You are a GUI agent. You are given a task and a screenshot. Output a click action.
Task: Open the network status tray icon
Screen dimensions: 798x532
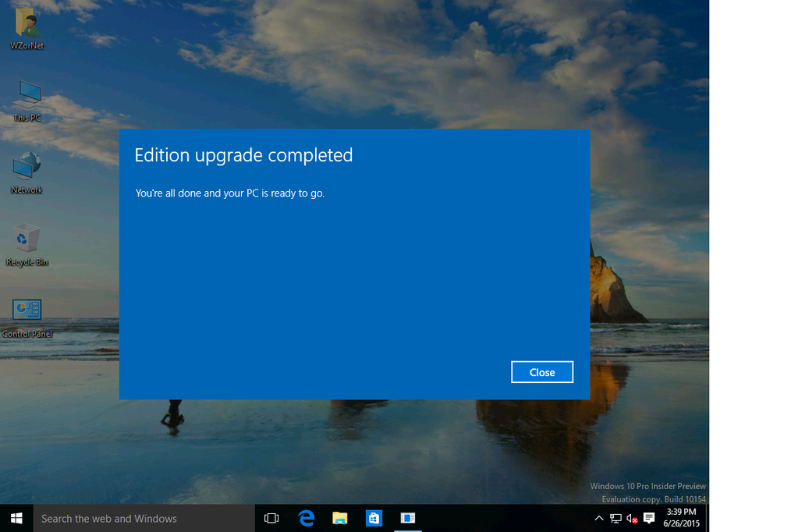615,518
